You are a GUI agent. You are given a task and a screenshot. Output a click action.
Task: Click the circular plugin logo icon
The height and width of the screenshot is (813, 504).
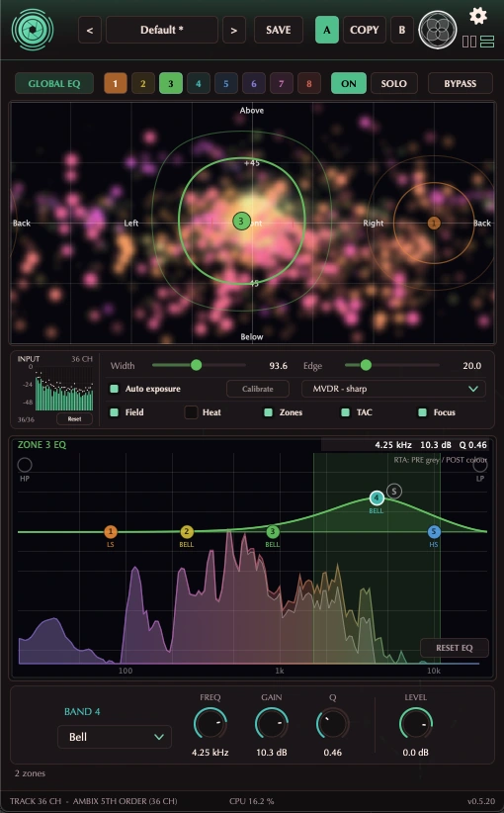(x=32, y=30)
